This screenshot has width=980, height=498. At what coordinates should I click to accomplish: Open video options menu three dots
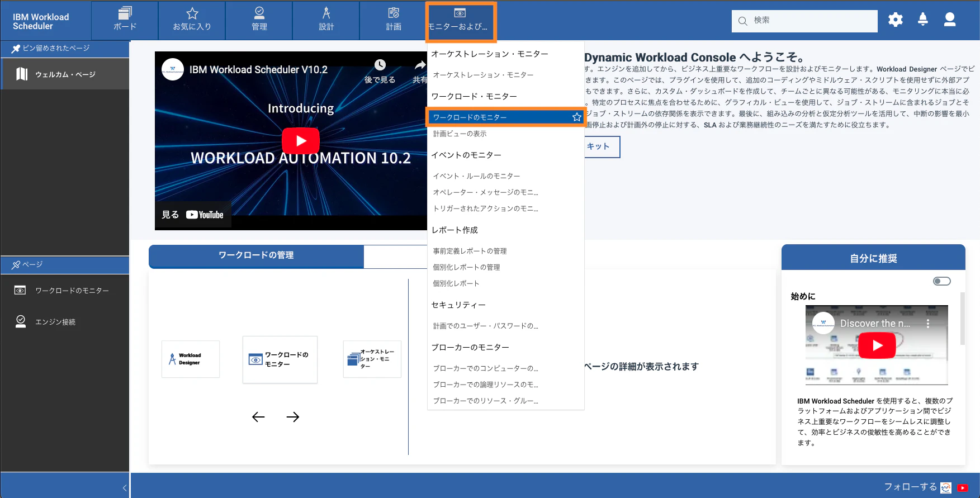928,324
